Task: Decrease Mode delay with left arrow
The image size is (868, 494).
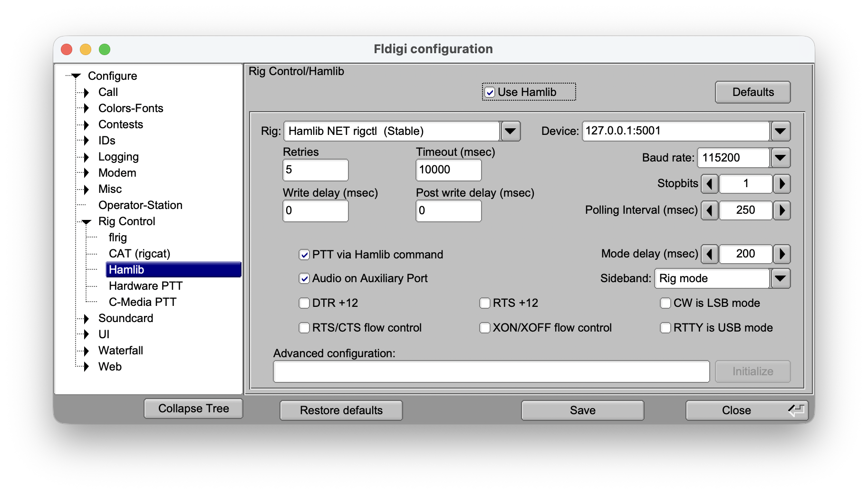Action: point(710,254)
